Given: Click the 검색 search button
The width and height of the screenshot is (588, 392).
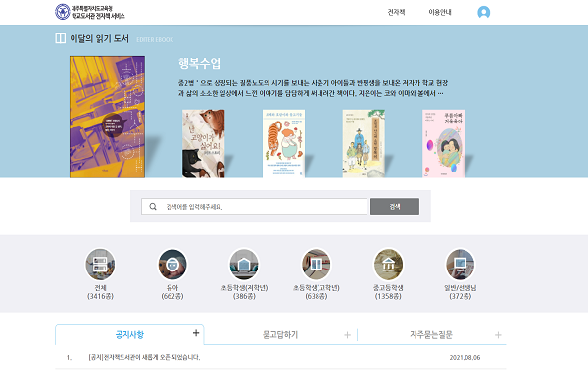Looking at the screenshot, I should coord(395,207).
